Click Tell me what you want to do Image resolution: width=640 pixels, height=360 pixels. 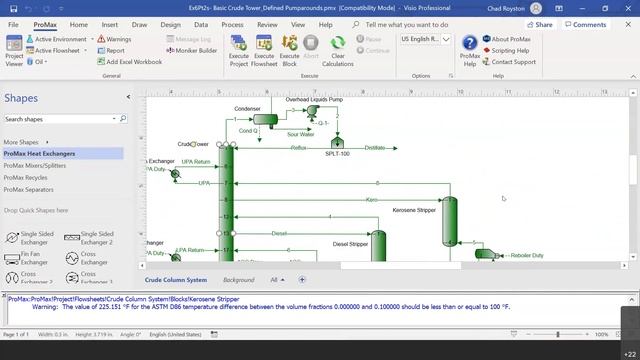(x=407, y=25)
